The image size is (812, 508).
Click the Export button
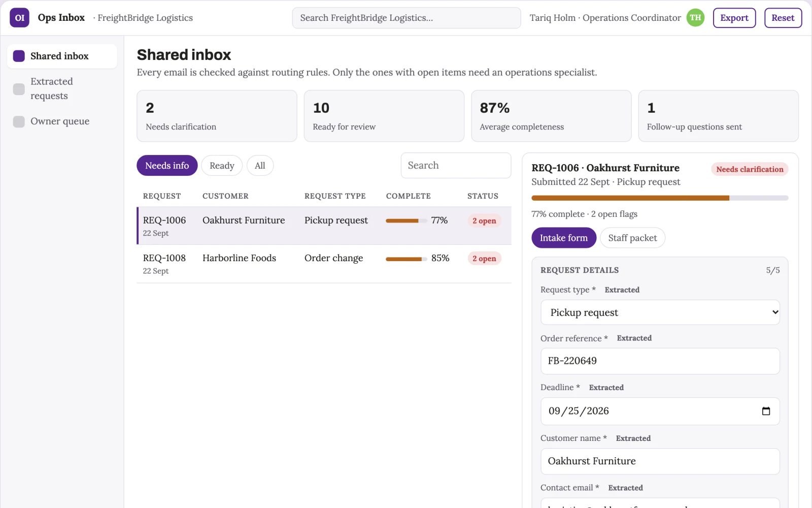tap(734, 18)
